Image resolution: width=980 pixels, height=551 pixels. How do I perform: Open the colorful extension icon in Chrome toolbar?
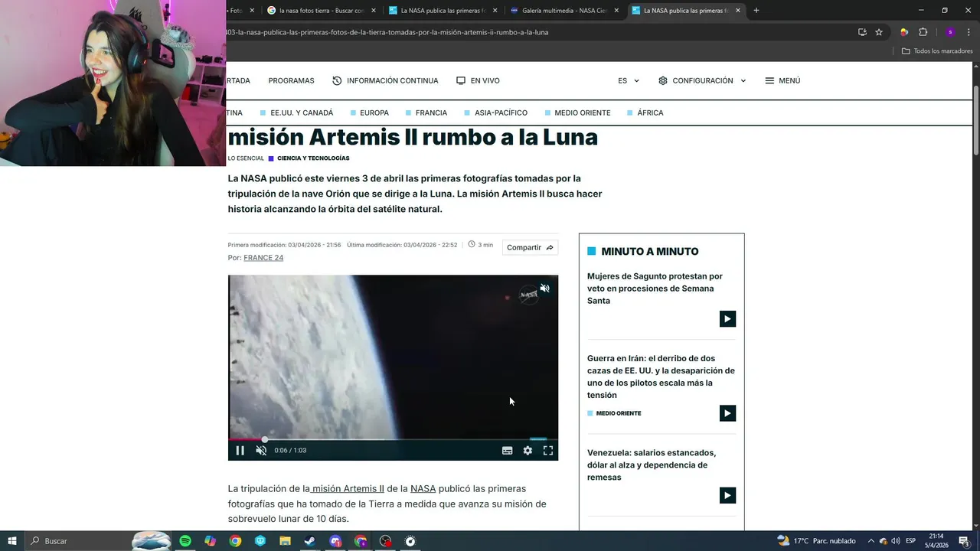(904, 32)
